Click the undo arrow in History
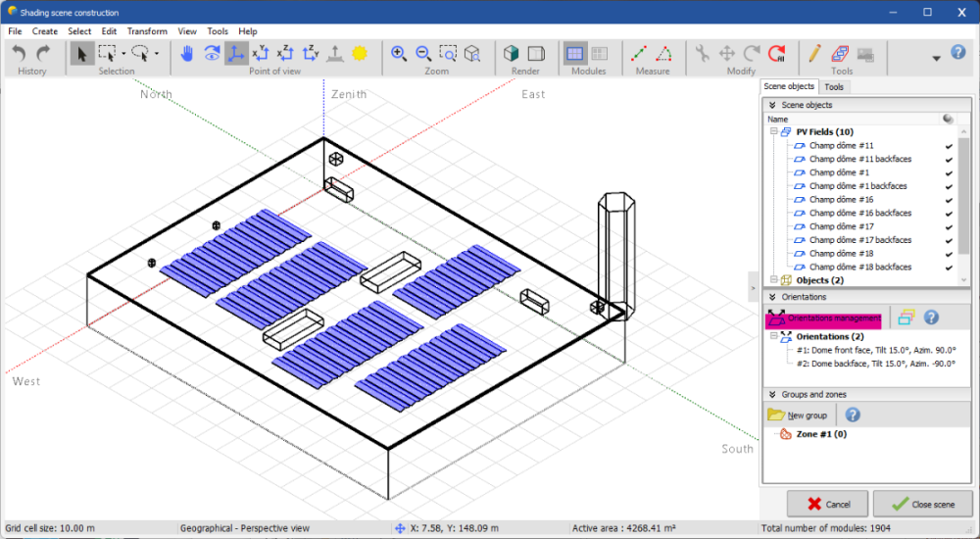 pos(20,54)
